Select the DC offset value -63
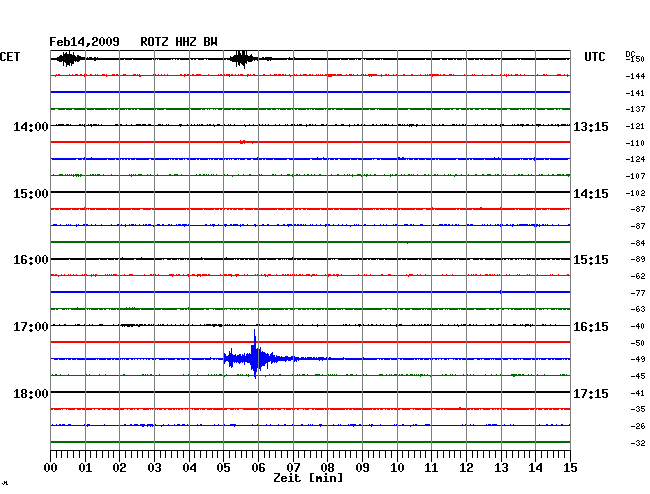The width and height of the screenshot is (650, 494). pos(638,309)
